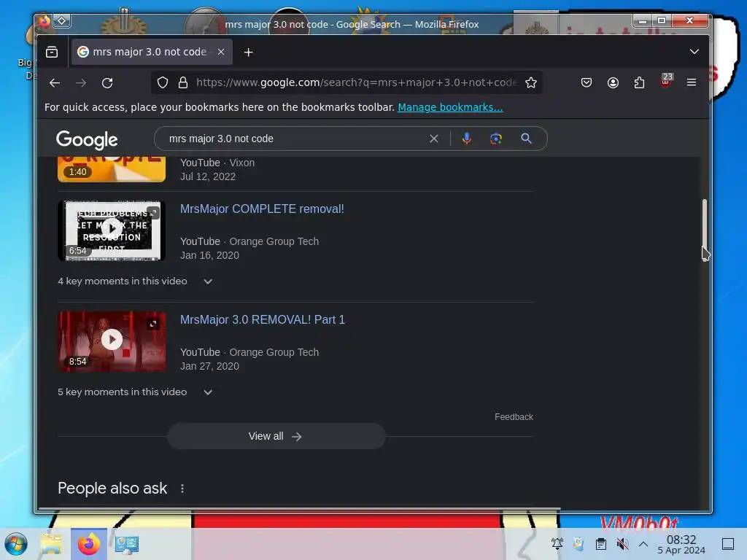This screenshot has height=560, width=747.
Task: Click the View all videos button
Action: [276, 436]
